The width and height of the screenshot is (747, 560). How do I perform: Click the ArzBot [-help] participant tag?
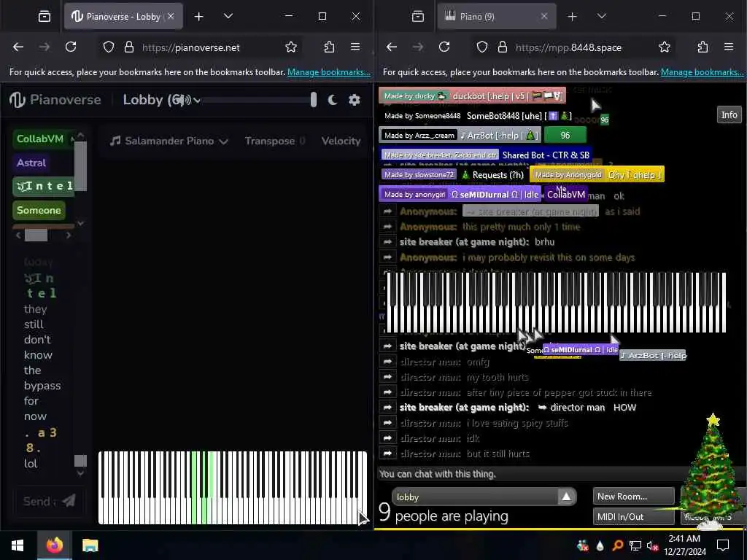(460, 135)
